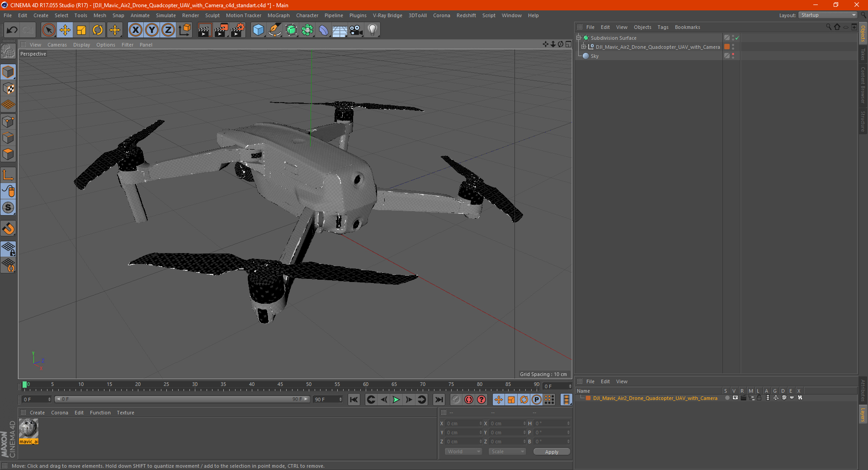Expand the DJI_Mavic_Air2 object node
This screenshot has width=868, height=470.
click(x=584, y=47)
